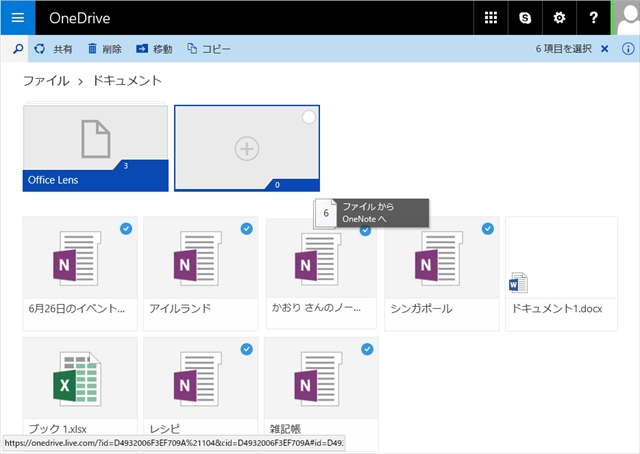Uncheck the アイルランド notebook checkmark
640x454 pixels.
[x=247, y=229]
